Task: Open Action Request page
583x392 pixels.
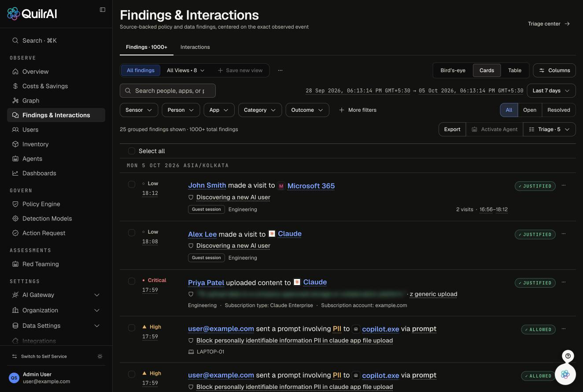Action: tap(56, 233)
